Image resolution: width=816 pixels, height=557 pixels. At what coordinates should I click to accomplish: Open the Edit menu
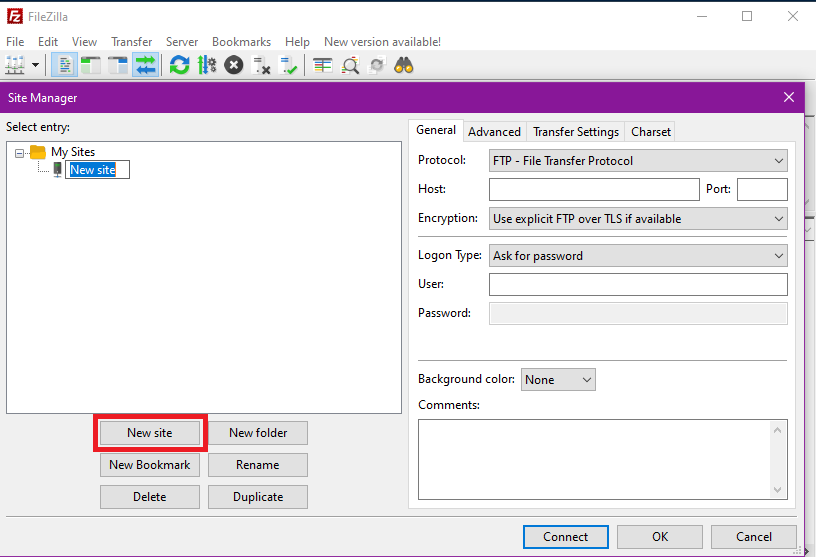click(48, 42)
